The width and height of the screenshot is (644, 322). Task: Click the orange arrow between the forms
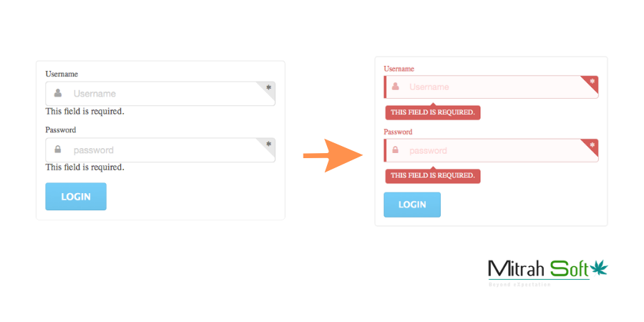click(x=333, y=156)
